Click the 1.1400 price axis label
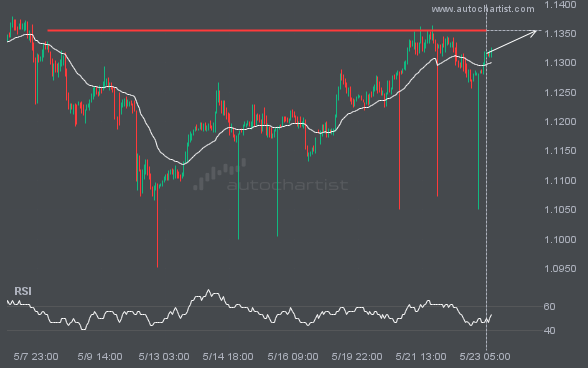Image resolution: width=588 pixels, height=368 pixels. coord(560,5)
